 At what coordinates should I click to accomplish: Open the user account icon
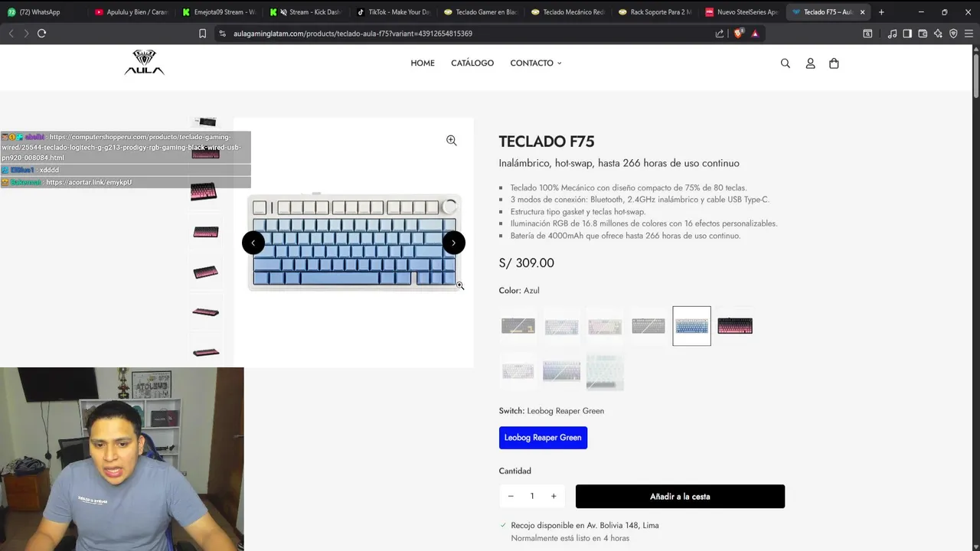pyautogui.click(x=810, y=64)
